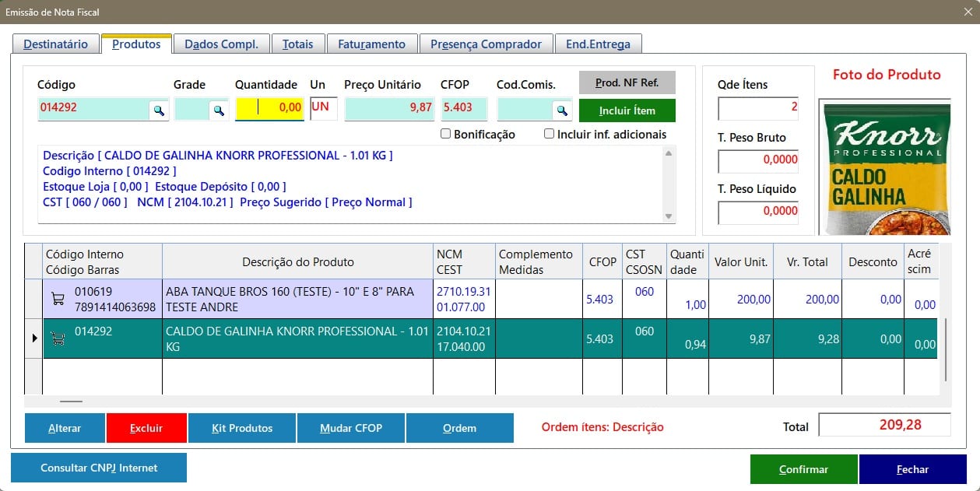980x491 pixels.
Task: Click the cart icon for item 014292
Action: click(58, 338)
